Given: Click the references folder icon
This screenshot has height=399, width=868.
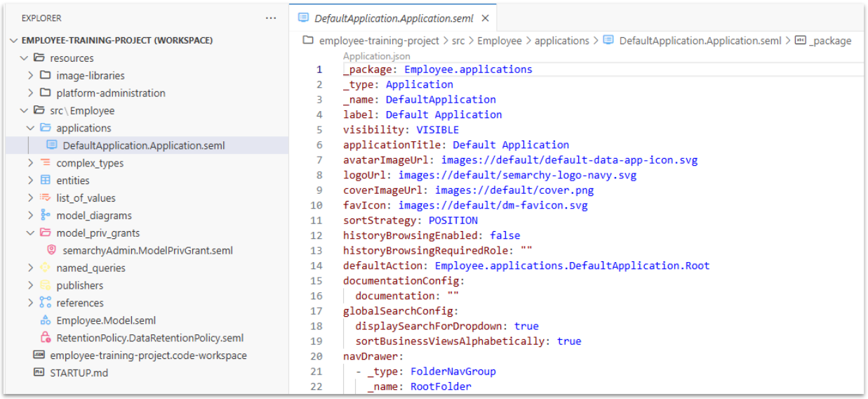Looking at the screenshot, I should [x=46, y=303].
